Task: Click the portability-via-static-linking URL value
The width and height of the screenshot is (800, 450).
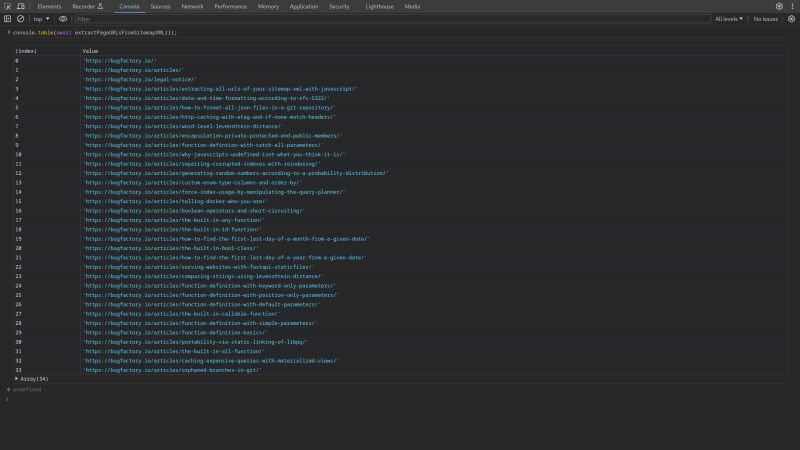Action: [x=195, y=342]
